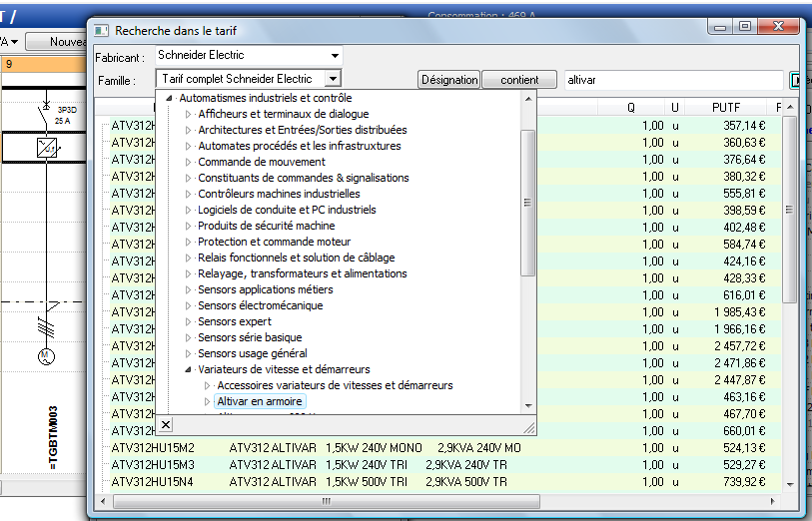Expand Constituants de commandes & signalisations

tap(189, 178)
